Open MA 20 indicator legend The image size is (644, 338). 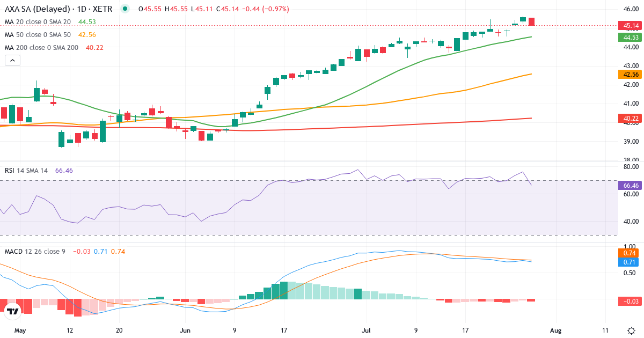click(38, 22)
